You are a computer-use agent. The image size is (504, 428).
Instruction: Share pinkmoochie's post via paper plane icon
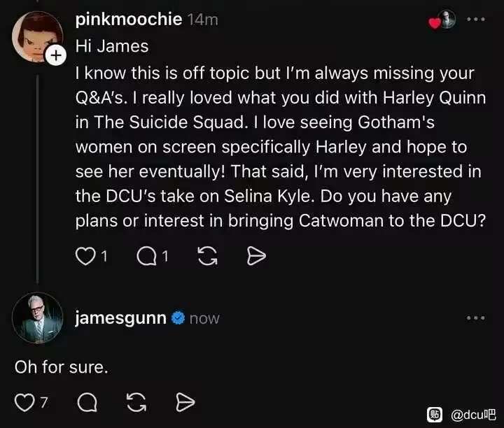[x=257, y=257]
